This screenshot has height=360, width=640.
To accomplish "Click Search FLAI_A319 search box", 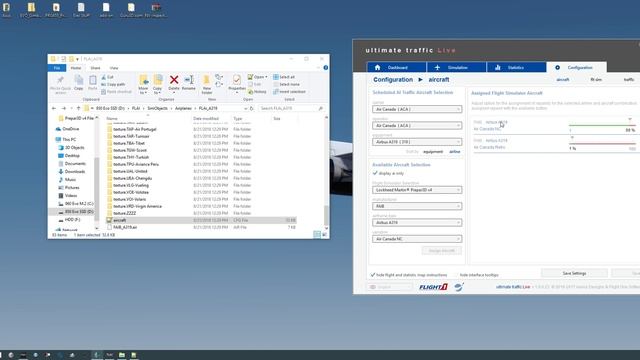I will [291, 108].
